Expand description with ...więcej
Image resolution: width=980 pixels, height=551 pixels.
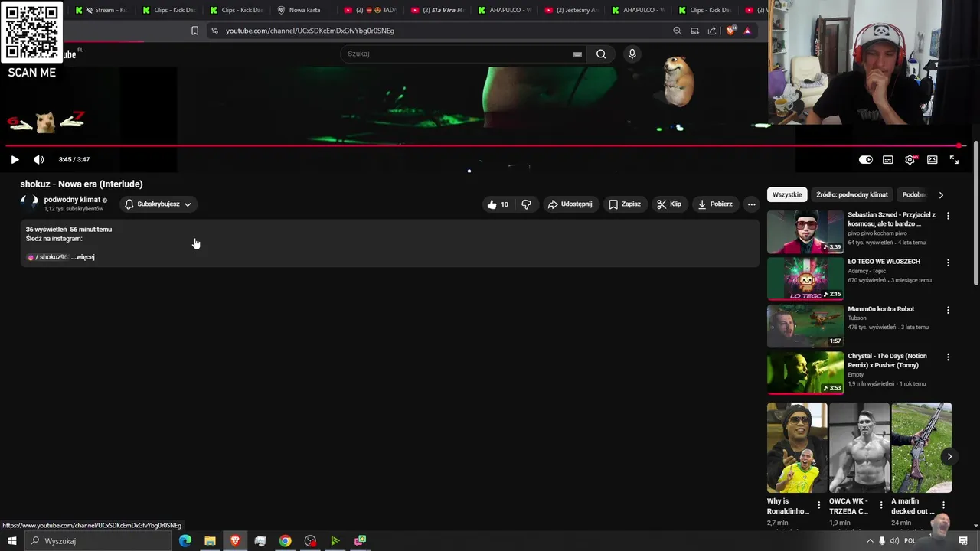(83, 257)
